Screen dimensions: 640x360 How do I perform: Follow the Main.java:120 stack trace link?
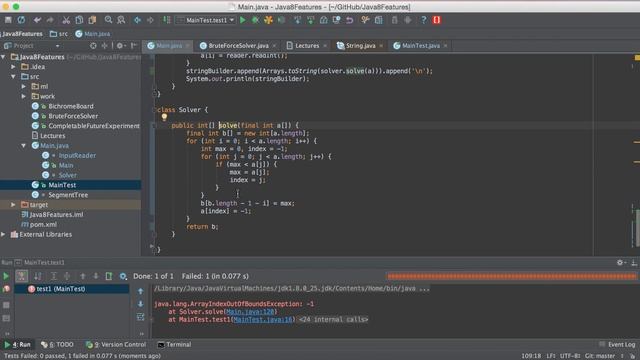(x=250, y=312)
